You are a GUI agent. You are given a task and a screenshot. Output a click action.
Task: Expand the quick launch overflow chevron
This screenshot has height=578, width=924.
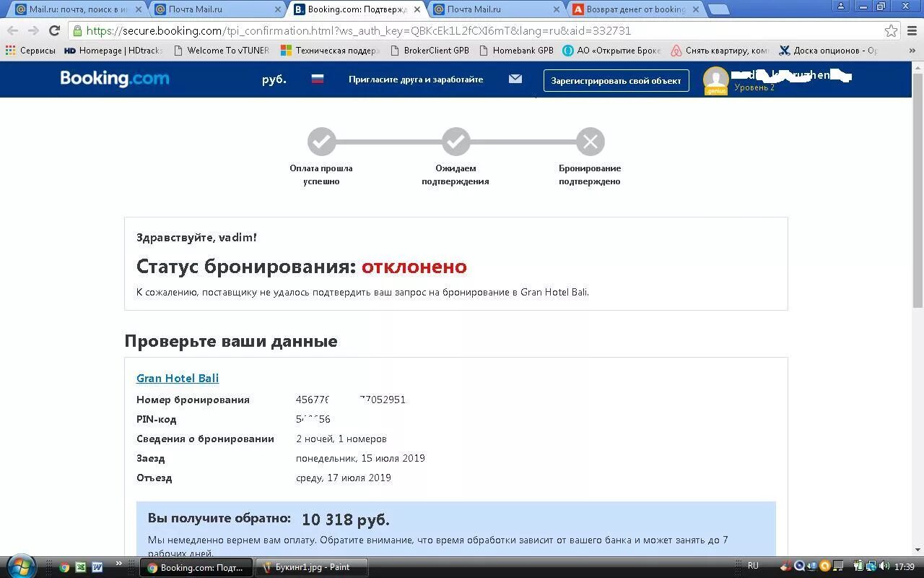click(x=119, y=564)
